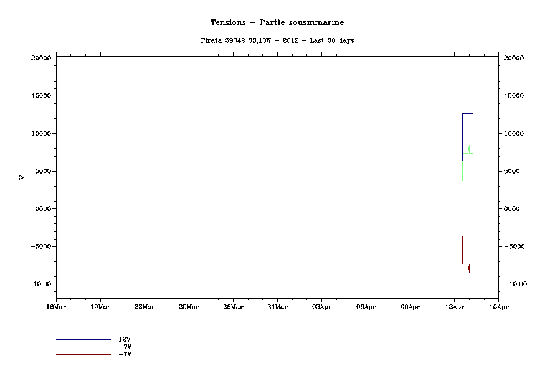Click the 20000 label on the left axis
This screenshot has height=392, width=555.
point(41,58)
